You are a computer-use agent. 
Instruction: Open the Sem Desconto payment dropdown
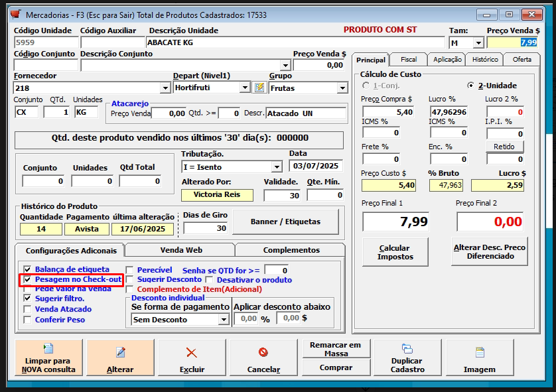pyautogui.click(x=223, y=320)
